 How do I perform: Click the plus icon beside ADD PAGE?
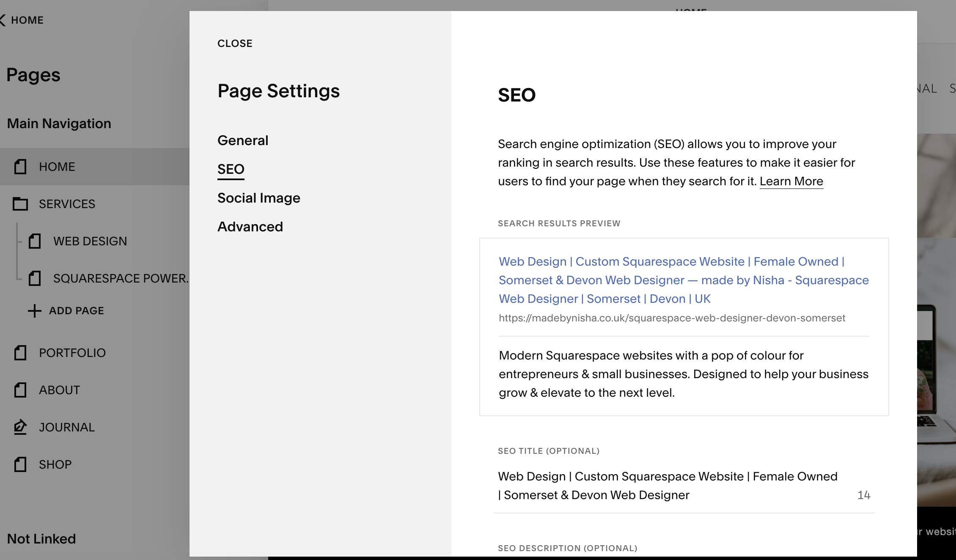(x=35, y=311)
